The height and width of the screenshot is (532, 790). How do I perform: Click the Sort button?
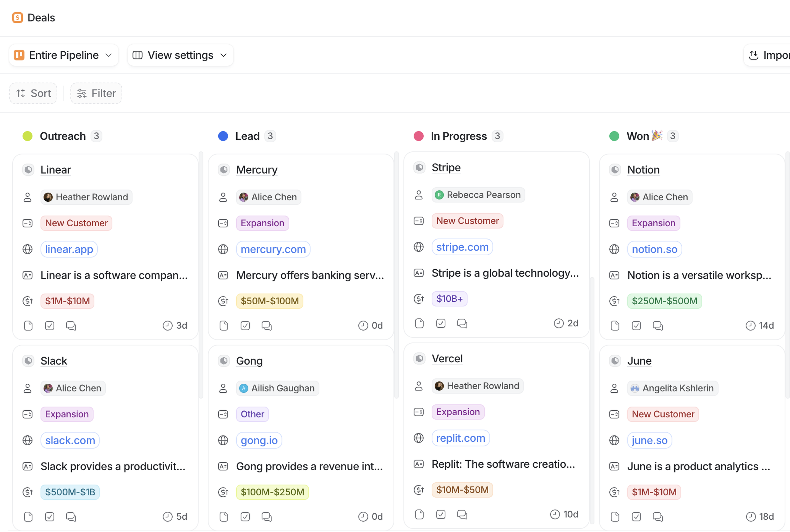pos(33,93)
